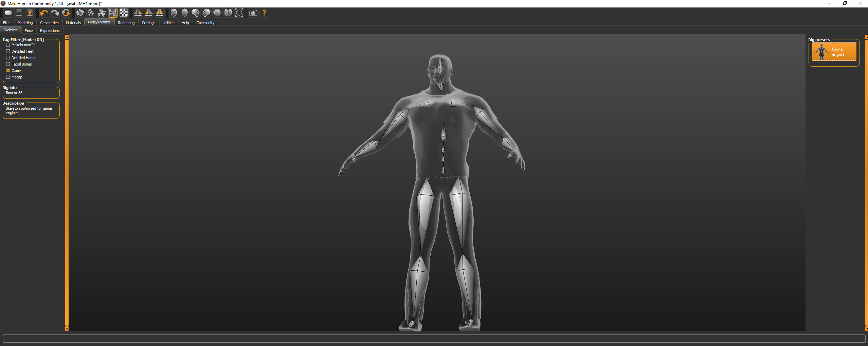Screen dimensions: 868x346
Task: Check the Mocap tag filter
Action: pos(8,77)
